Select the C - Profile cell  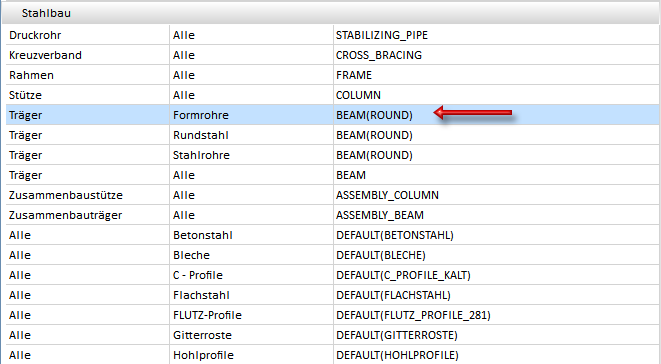pyautogui.click(x=251, y=275)
